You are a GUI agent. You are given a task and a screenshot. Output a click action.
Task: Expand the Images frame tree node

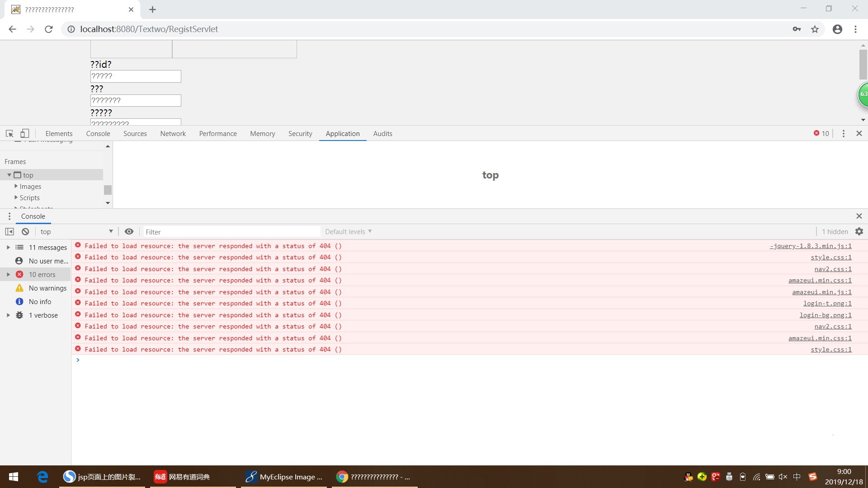(16, 186)
